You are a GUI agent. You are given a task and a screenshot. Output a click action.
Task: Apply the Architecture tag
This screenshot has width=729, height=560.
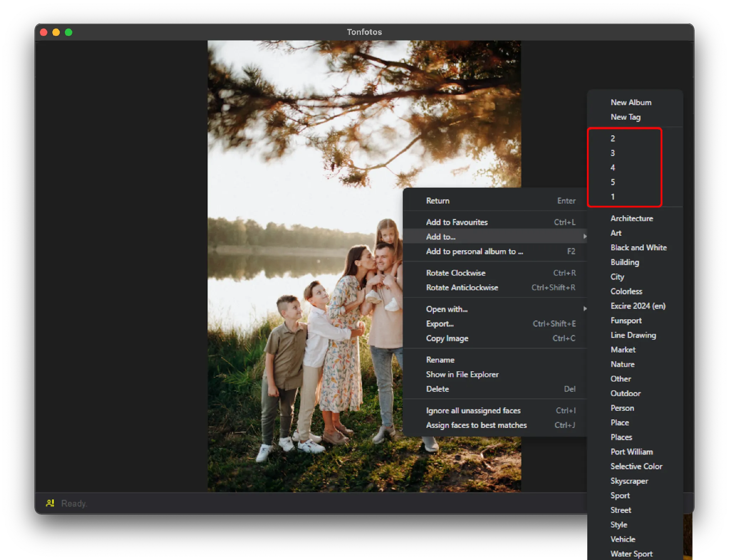click(x=635, y=218)
